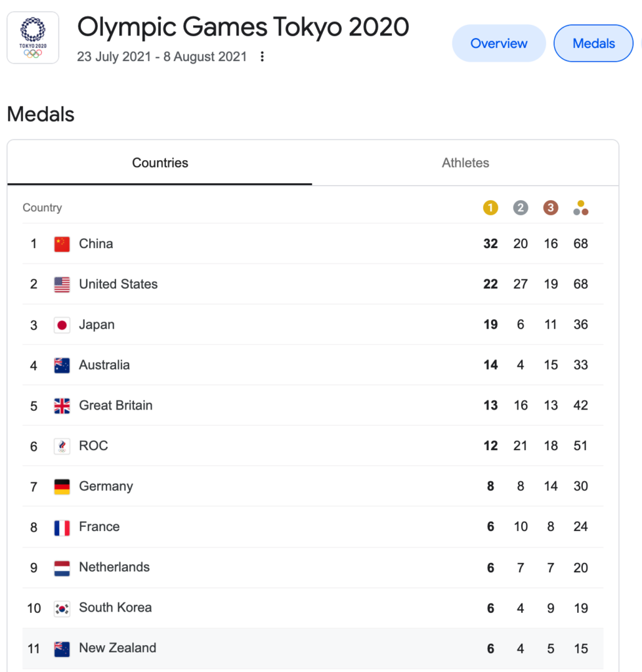Click the silver medal column icon

(x=521, y=208)
